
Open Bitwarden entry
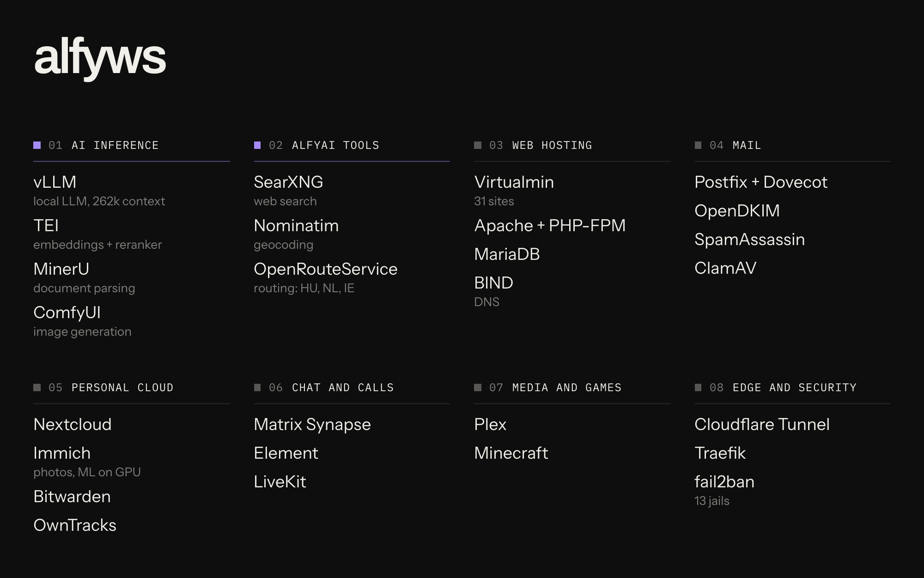(x=72, y=497)
